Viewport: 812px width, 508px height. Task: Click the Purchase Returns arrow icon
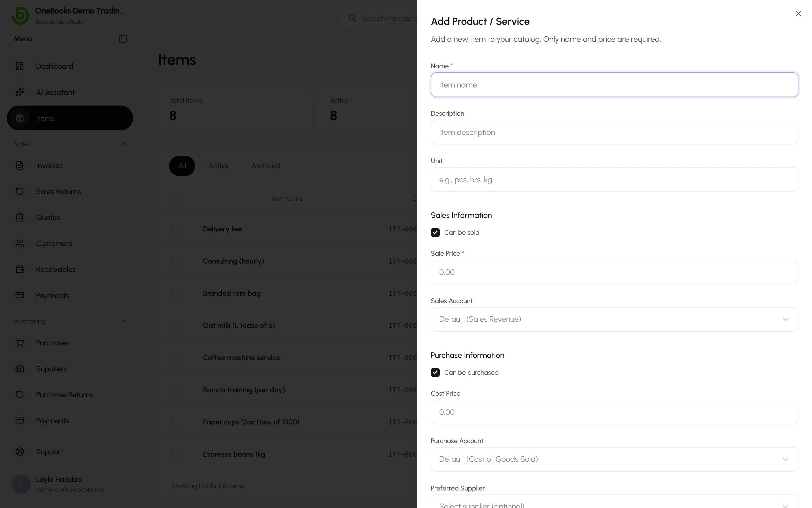coord(20,395)
